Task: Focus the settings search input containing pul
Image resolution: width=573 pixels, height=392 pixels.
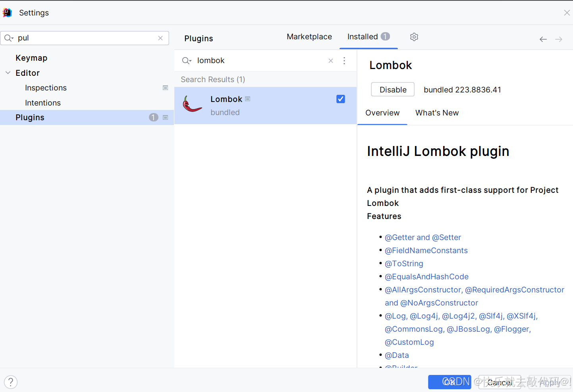Action: [x=85, y=38]
